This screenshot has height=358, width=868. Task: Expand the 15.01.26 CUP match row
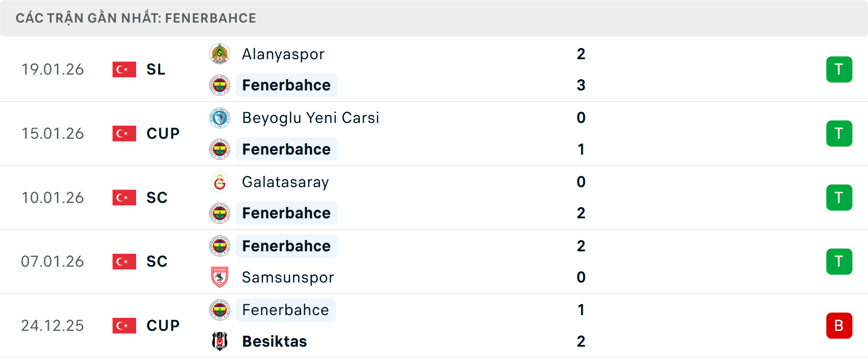[434, 133]
